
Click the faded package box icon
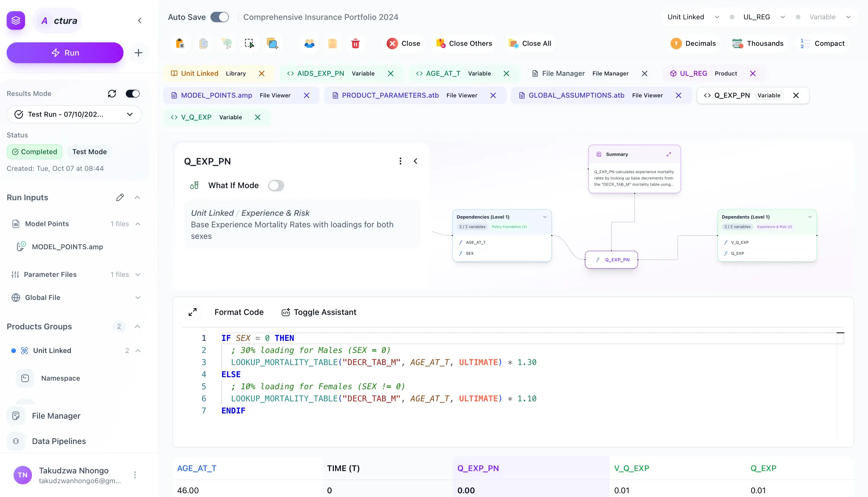point(332,43)
